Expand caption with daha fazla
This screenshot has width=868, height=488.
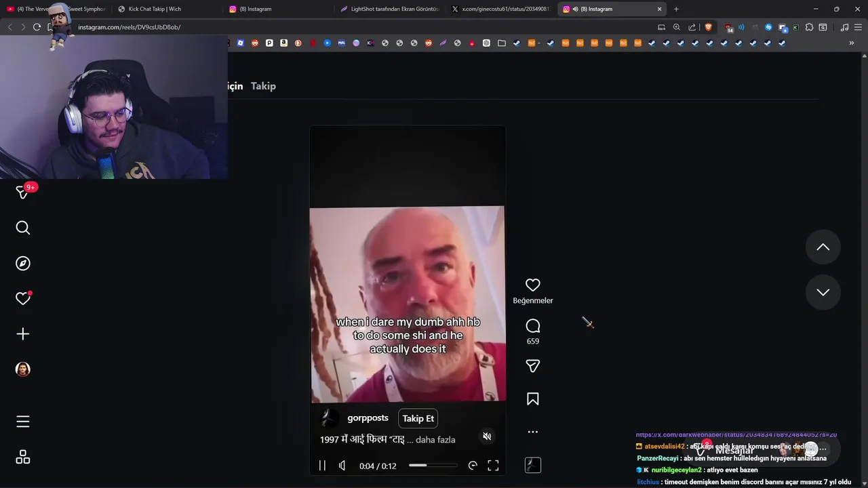coord(435,440)
